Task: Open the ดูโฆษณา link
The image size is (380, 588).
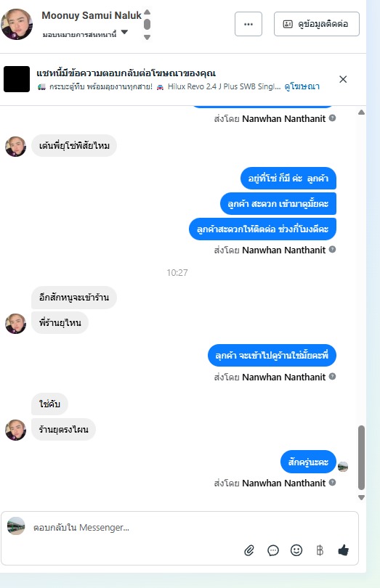Action: [x=302, y=86]
